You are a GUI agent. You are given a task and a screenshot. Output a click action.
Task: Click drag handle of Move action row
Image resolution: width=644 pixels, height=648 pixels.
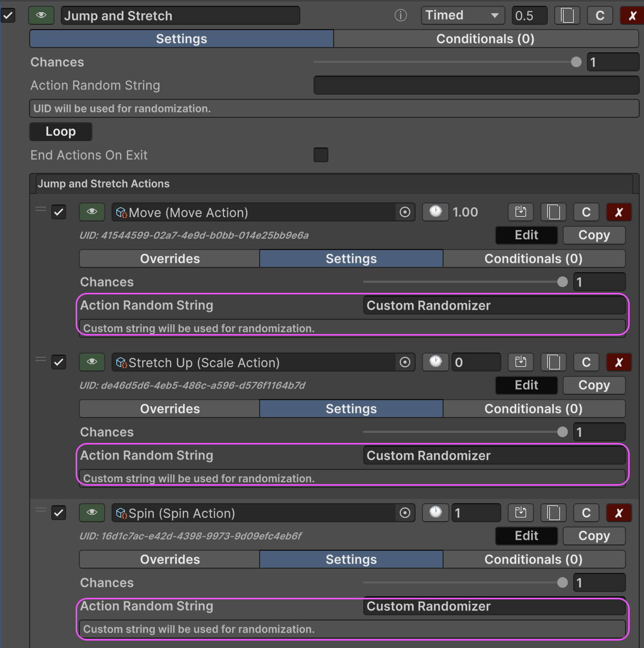pyautogui.click(x=41, y=209)
